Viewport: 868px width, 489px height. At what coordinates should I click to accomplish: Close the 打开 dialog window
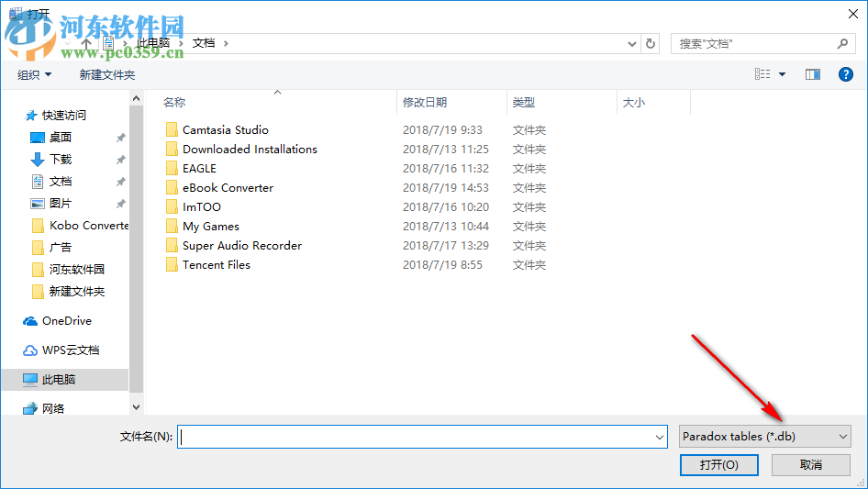[x=853, y=14]
